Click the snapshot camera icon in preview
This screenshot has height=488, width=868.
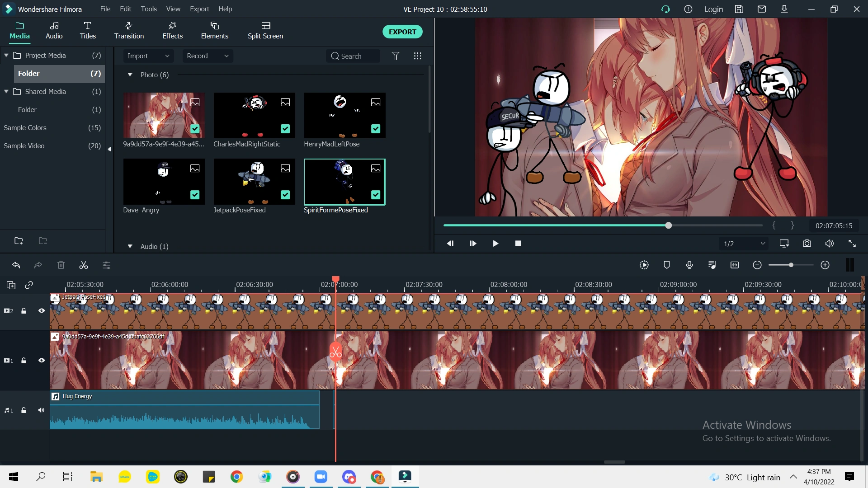click(807, 244)
